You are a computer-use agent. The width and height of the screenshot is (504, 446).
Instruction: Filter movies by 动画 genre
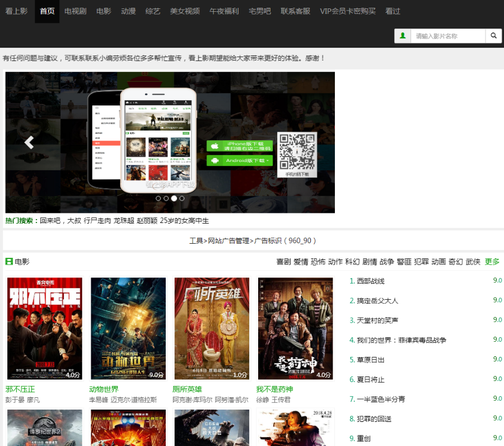pyautogui.click(x=438, y=262)
